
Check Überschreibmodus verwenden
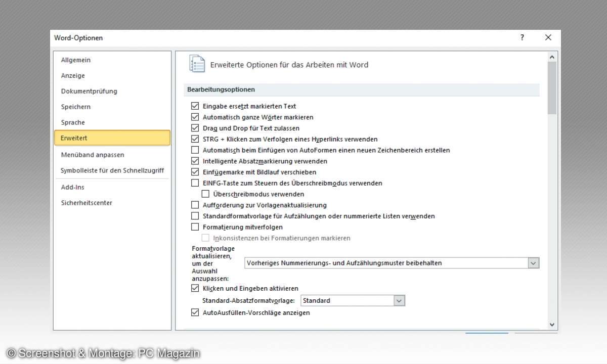point(205,194)
